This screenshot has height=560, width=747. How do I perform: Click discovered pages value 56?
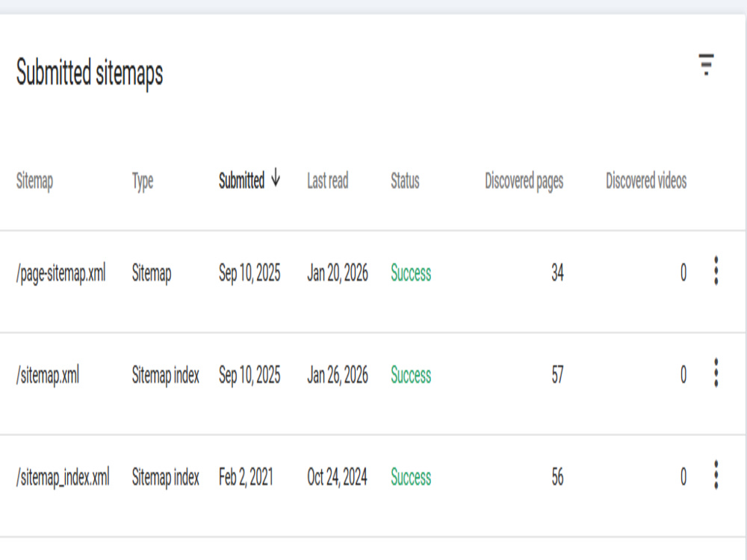557,477
